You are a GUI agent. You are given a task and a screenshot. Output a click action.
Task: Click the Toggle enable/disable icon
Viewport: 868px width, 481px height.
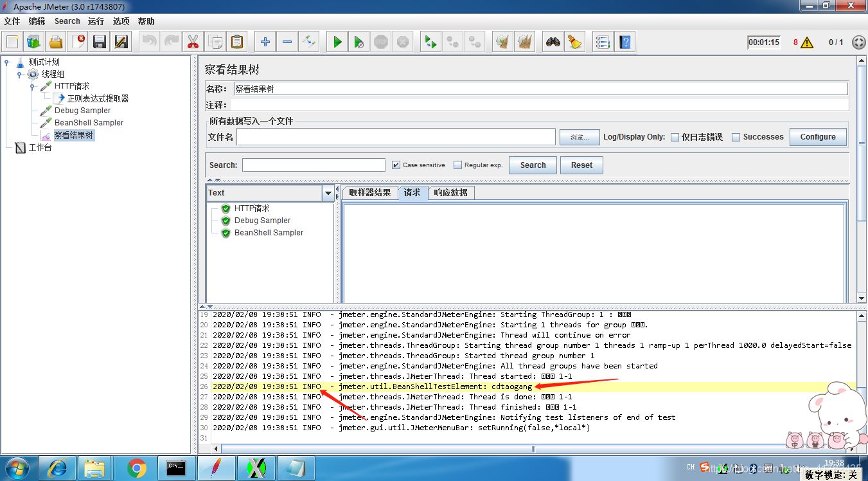pos(308,42)
